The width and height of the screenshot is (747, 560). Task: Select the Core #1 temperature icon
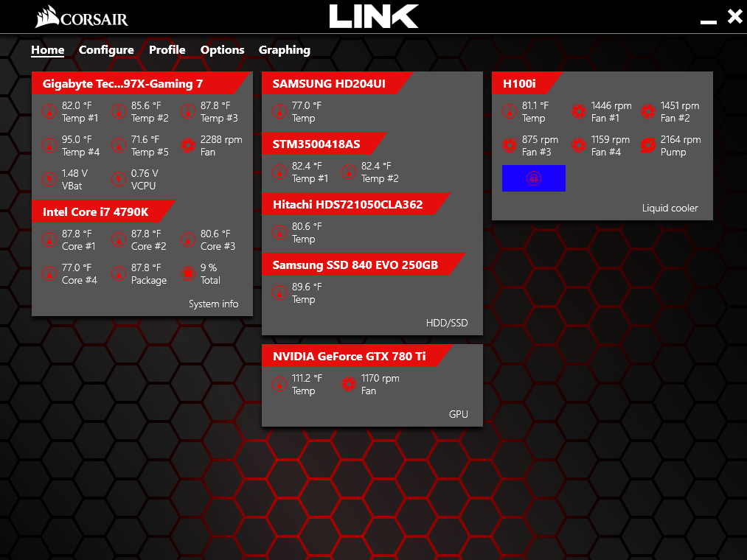tap(49, 239)
